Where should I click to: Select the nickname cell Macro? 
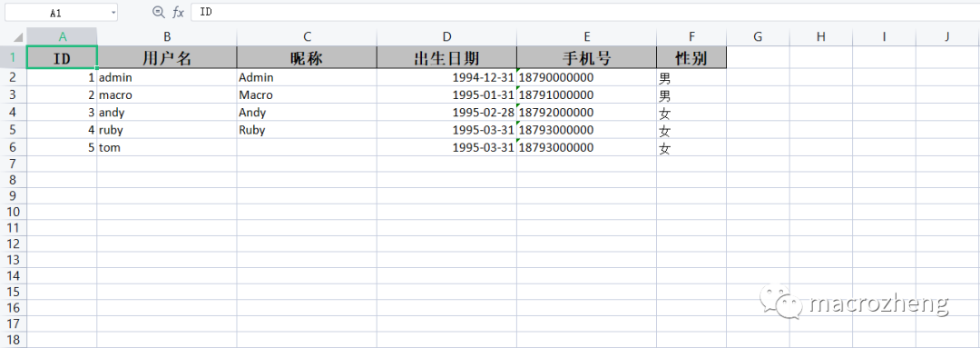point(307,95)
